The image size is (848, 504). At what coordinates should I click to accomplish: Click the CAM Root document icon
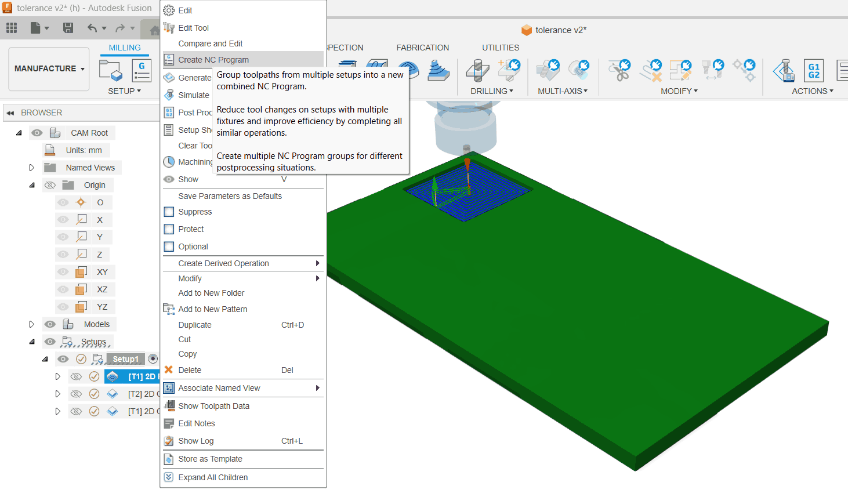55,133
